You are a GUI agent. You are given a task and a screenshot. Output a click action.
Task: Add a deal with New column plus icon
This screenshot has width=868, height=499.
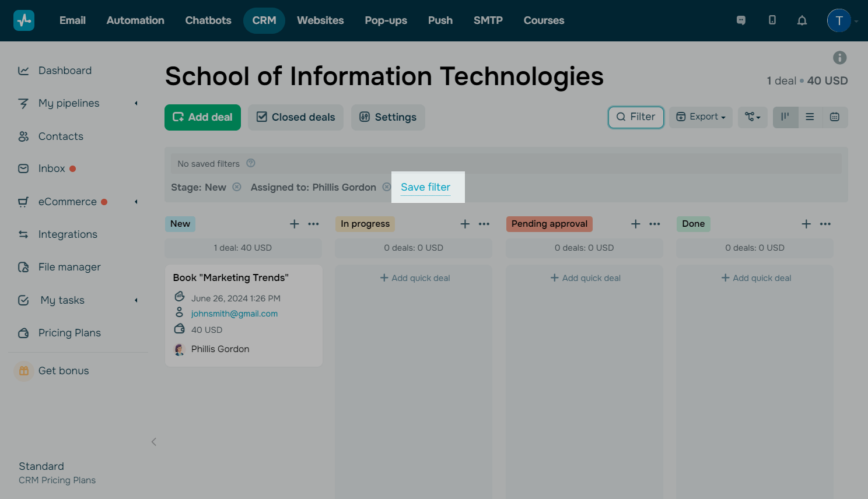[295, 224]
